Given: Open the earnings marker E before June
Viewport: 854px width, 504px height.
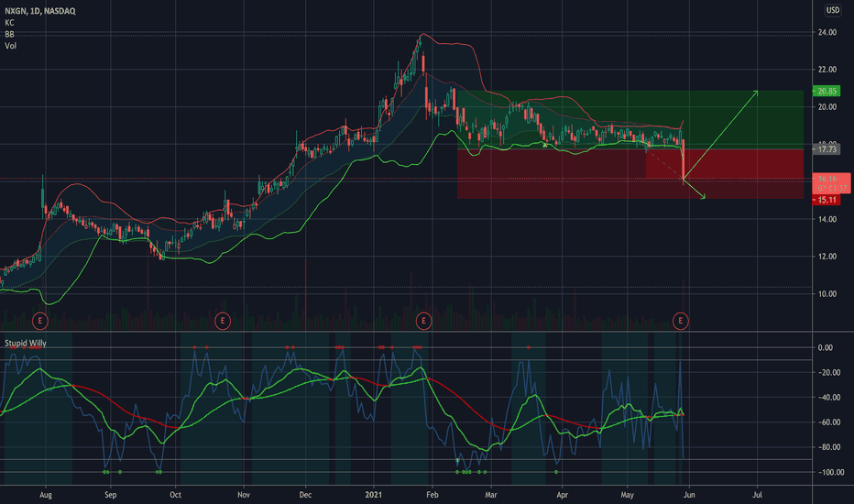Looking at the screenshot, I should point(680,321).
